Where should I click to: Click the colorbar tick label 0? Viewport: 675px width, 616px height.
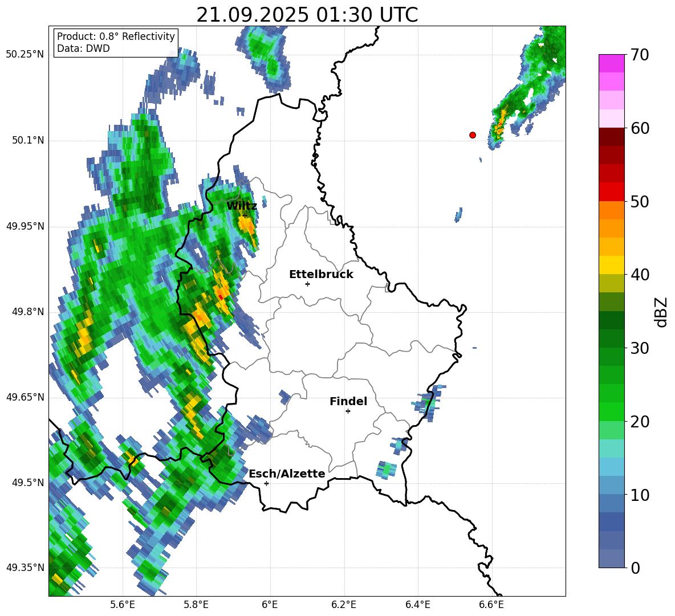(636, 568)
